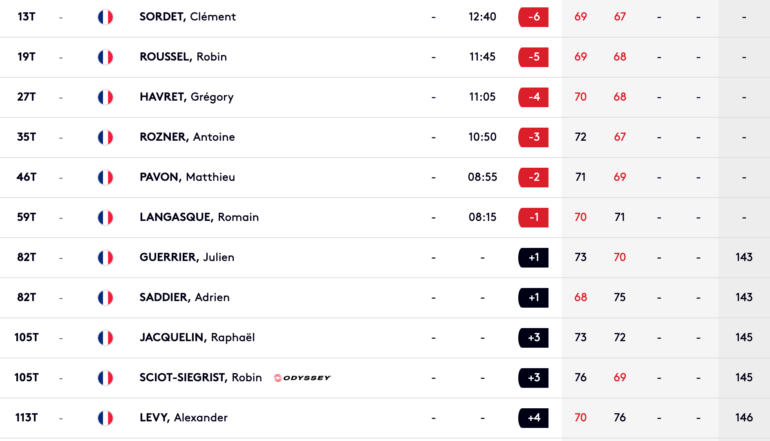The image size is (770, 441).
Task: Open player profile for LANGASQUE, Romain
Action: [x=199, y=217]
